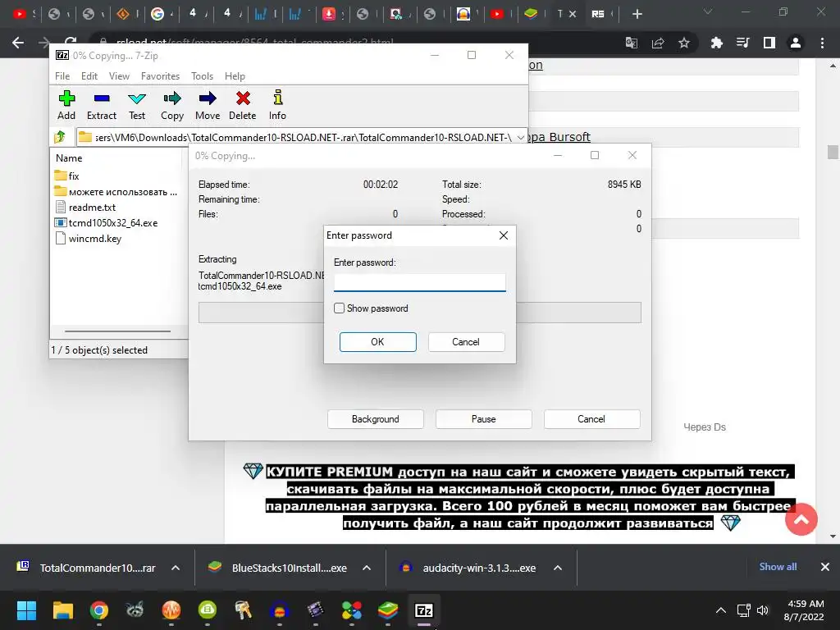Select the readme.txt file
840x630 pixels.
[x=85, y=208]
